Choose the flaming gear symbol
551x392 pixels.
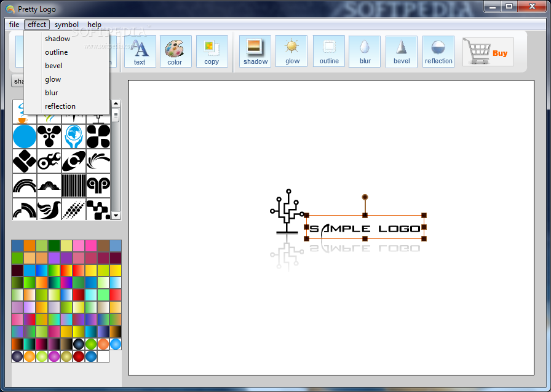[49, 161]
